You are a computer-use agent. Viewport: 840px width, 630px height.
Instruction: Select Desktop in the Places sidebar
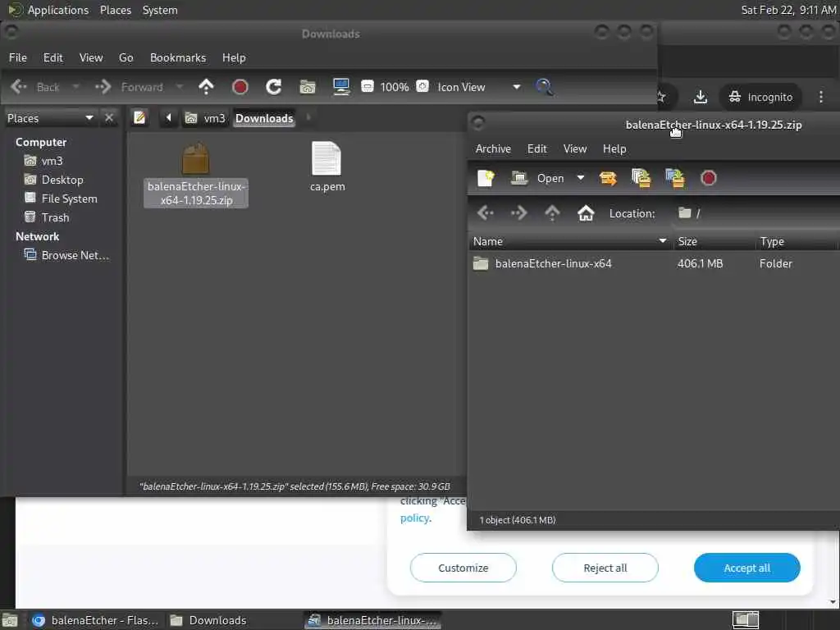[x=64, y=180]
